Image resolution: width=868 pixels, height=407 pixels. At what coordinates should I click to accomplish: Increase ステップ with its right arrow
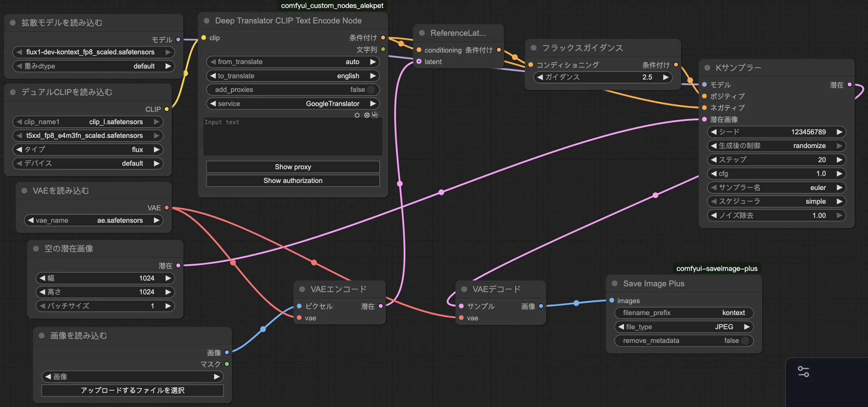(x=839, y=160)
